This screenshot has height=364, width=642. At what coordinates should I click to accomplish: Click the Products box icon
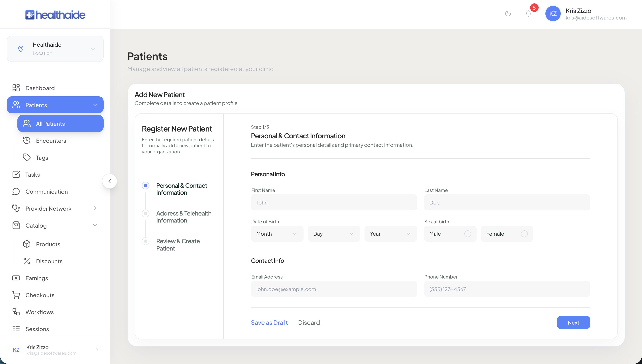click(27, 244)
